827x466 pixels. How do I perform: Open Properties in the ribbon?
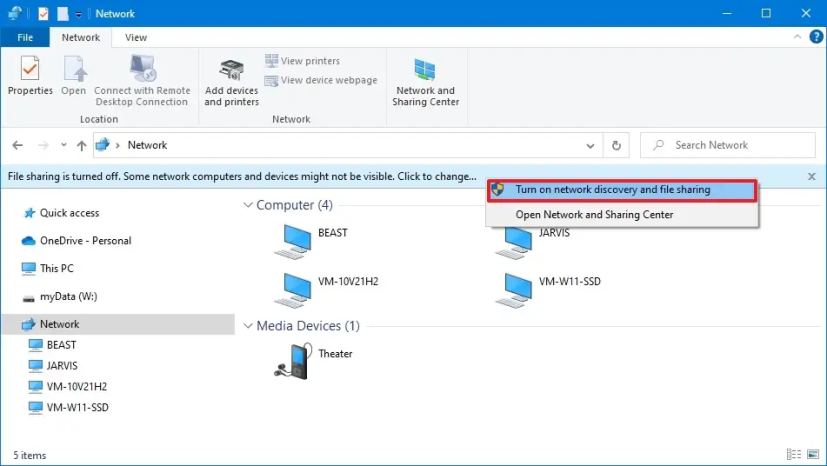tap(30, 76)
